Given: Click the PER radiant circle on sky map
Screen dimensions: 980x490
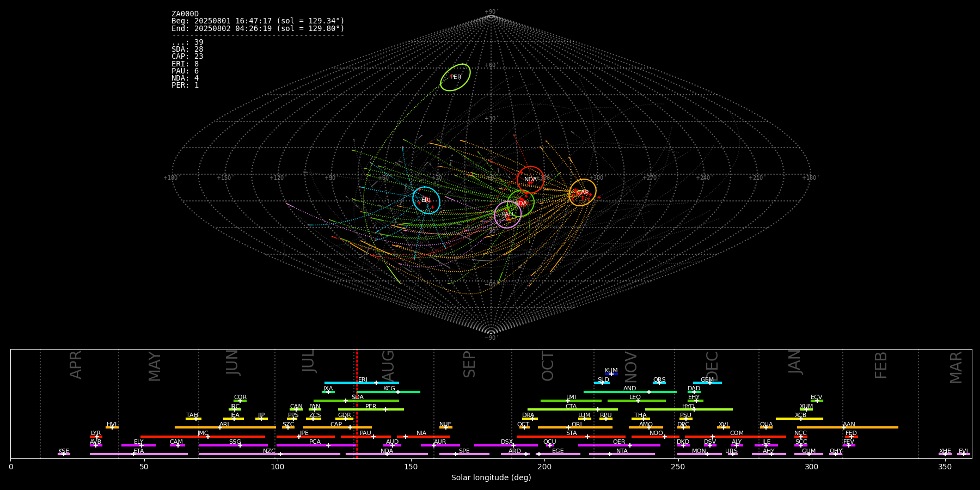Looking at the screenshot, I should [455, 77].
